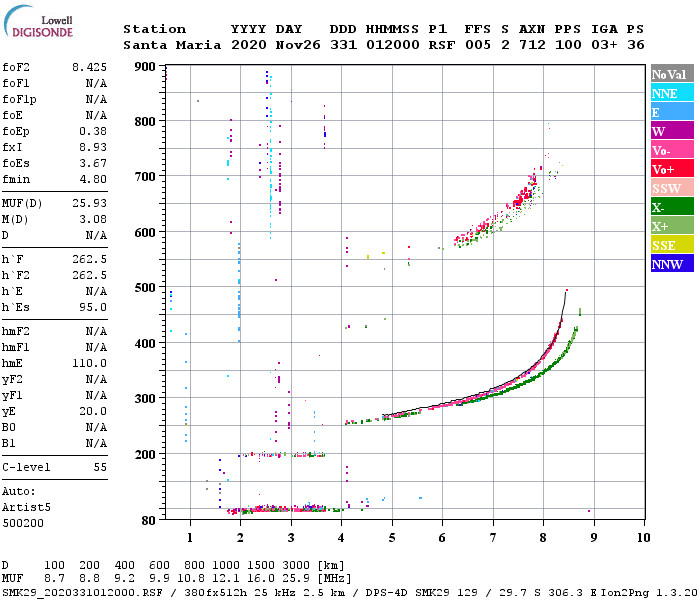This screenshot has width=700, height=600.
Task: Click the foEp value 0.38
Action: (93, 131)
